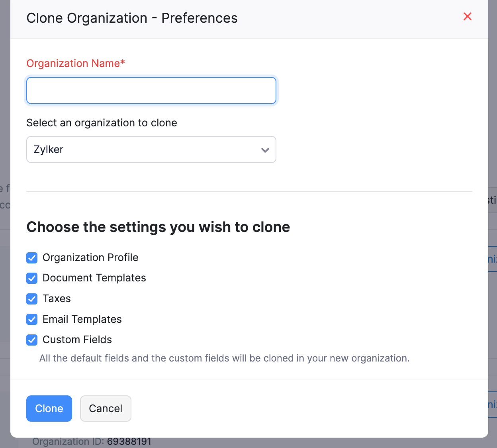Click the Document Templates checkmark icon
This screenshot has height=448, width=497.
pos(31,278)
